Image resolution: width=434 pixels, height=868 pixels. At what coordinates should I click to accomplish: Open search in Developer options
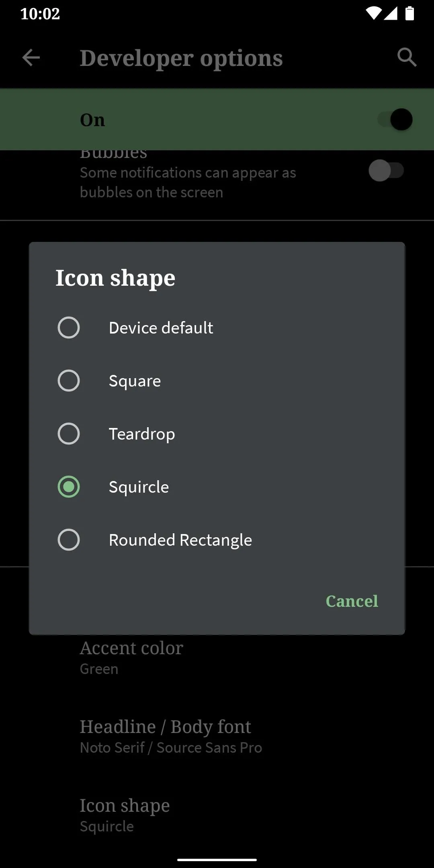[407, 57]
